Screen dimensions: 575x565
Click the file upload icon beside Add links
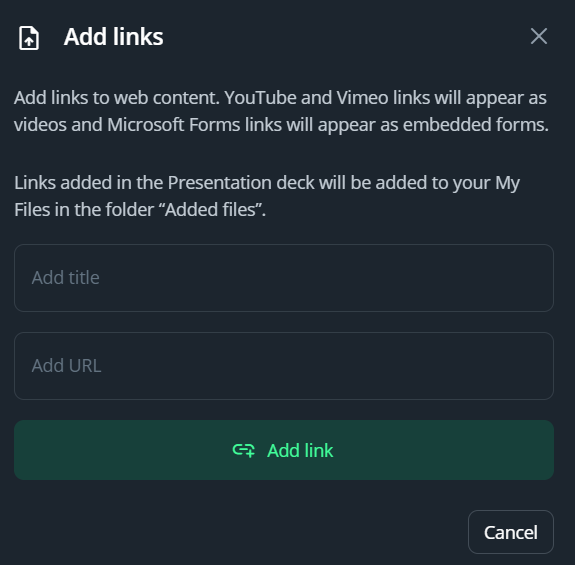29,38
